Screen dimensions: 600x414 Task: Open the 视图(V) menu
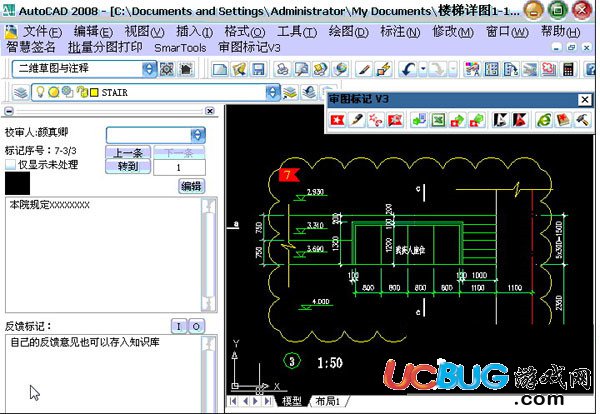pyautogui.click(x=144, y=32)
